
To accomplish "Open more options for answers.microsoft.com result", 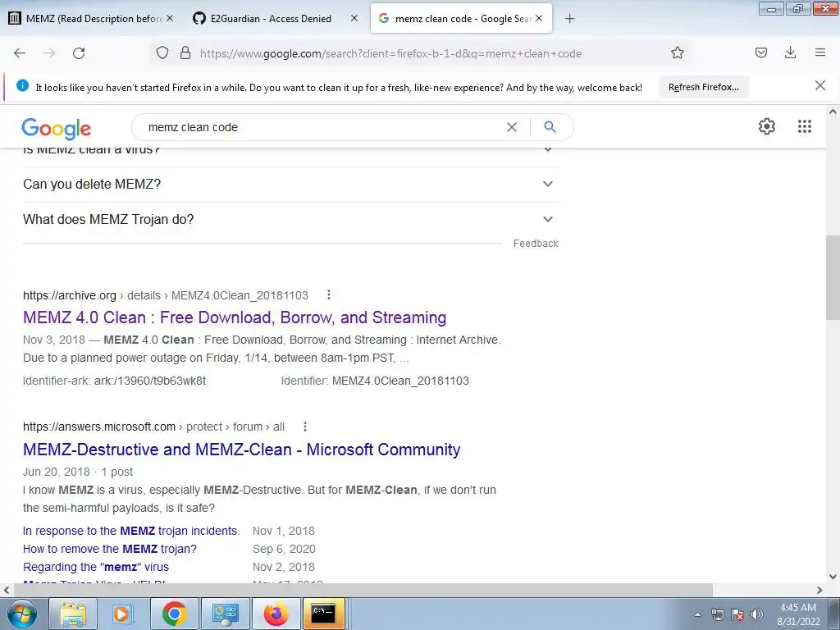I will tap(305, 427).
